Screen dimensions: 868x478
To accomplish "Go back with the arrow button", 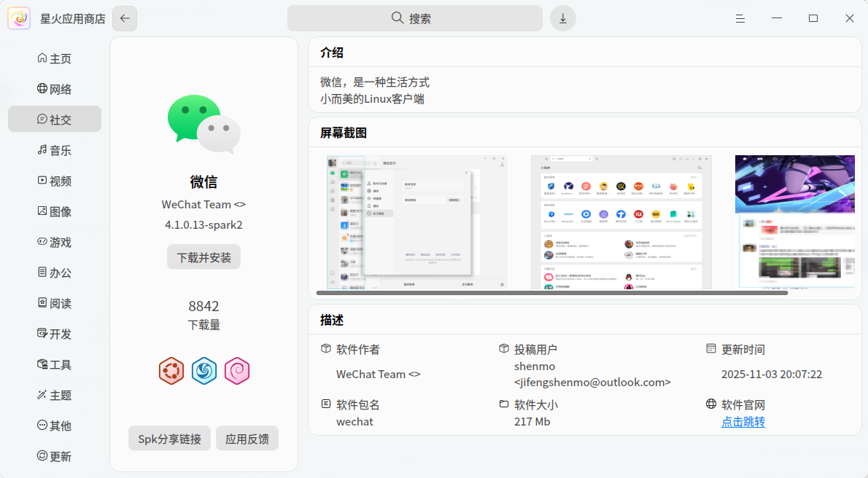I will (125, 18).
